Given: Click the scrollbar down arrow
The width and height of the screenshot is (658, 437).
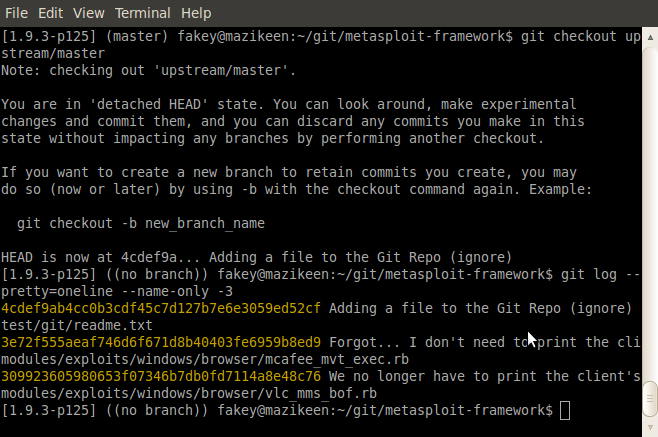Looking at the screenshot, I should (650, 428).
